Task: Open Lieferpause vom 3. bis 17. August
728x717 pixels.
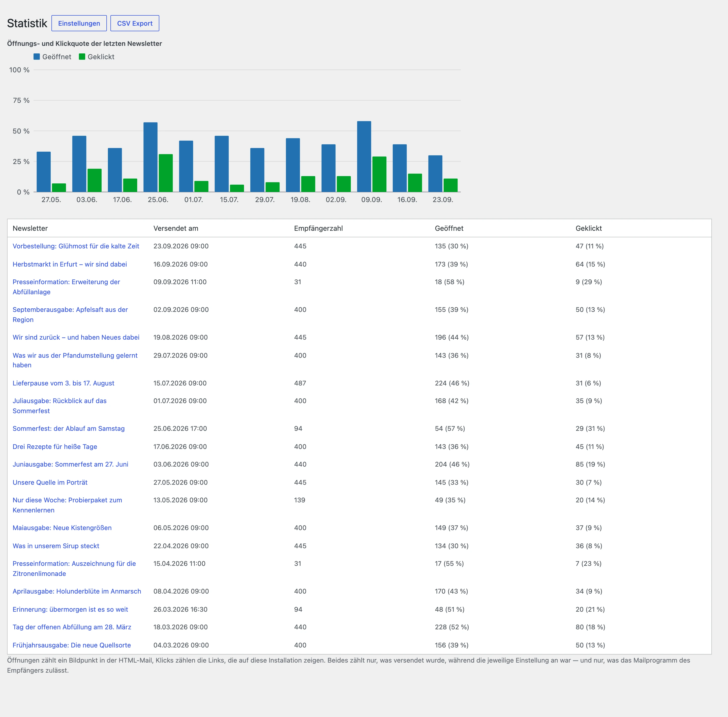Action: click(x=63, y=383)
